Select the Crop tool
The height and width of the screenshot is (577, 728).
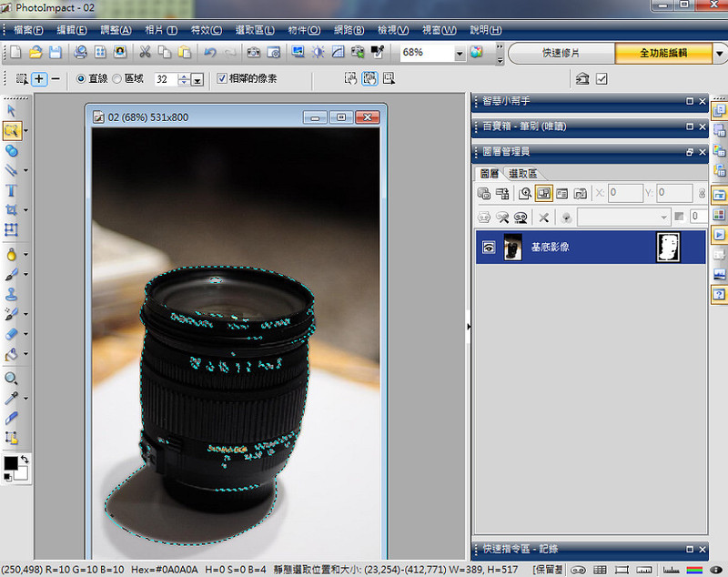point(12,210)
